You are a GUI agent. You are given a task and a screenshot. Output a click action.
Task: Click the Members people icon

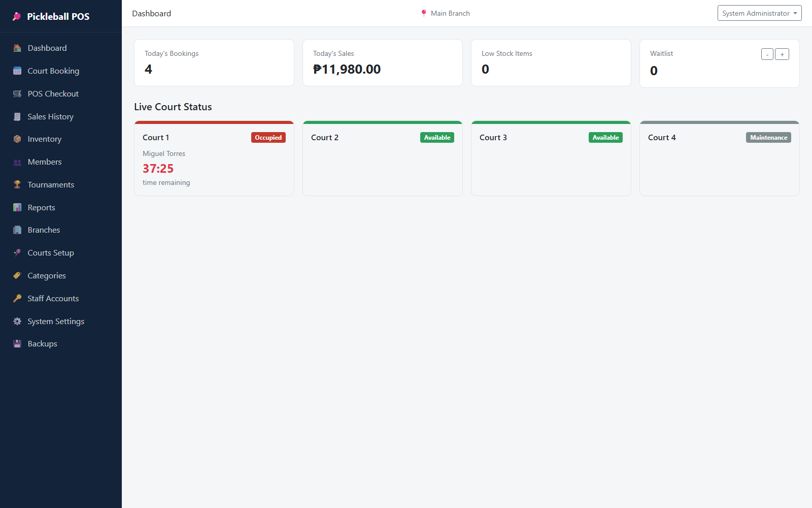[17, 162]
